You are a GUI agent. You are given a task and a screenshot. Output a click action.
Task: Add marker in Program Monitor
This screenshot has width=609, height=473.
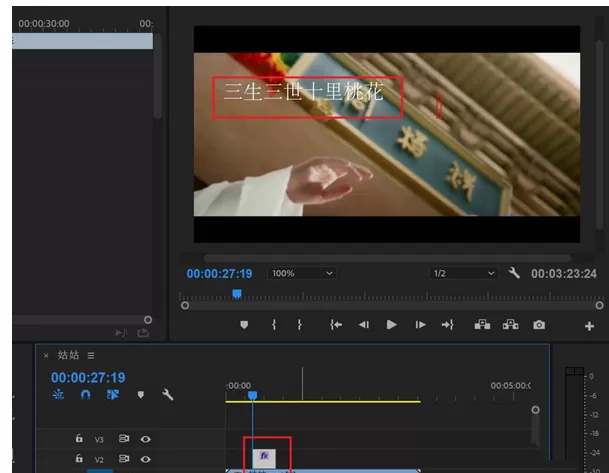click(x=244, y=325)
